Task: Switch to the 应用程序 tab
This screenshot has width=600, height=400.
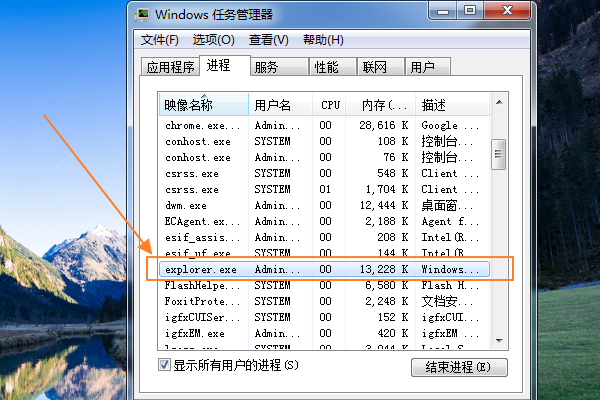Action: (170, 67)
